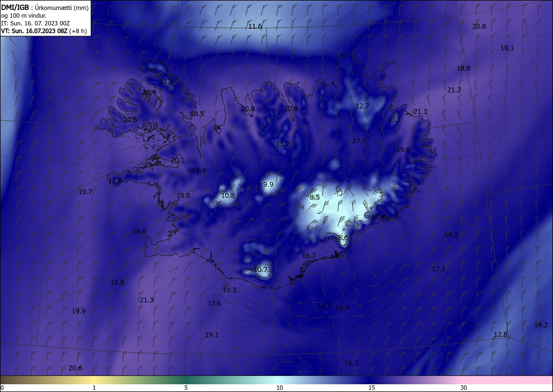Click the map value 19.2

(229, 290)
